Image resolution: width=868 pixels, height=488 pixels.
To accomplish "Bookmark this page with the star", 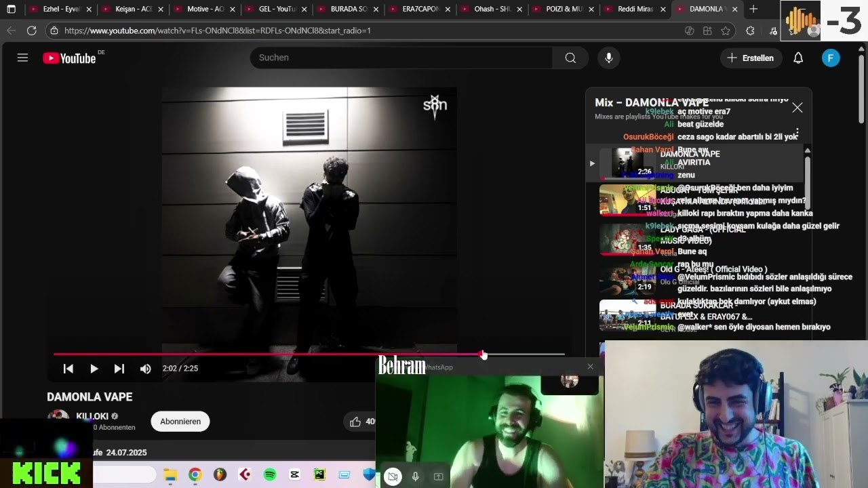I will (x=726, y=30).
